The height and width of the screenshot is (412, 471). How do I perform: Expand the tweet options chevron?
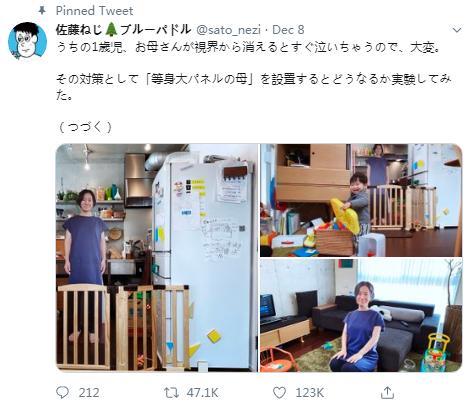click(457, 30)
